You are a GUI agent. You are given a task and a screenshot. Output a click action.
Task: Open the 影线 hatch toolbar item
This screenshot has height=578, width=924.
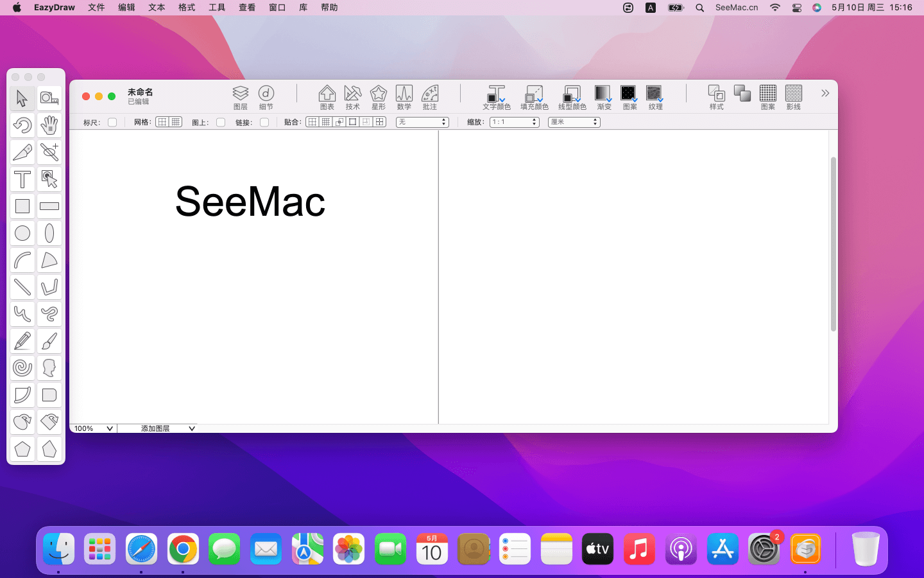point(794,98)
